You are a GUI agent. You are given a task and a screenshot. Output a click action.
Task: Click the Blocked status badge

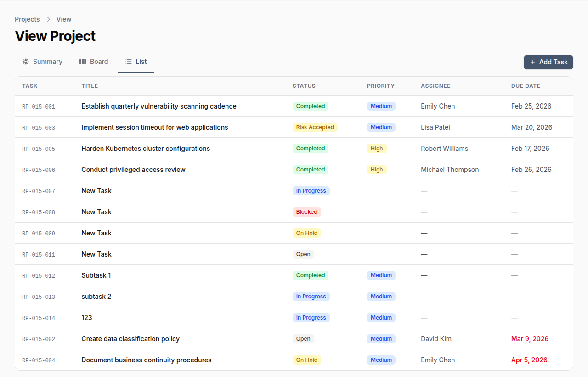tap(306, 212)
